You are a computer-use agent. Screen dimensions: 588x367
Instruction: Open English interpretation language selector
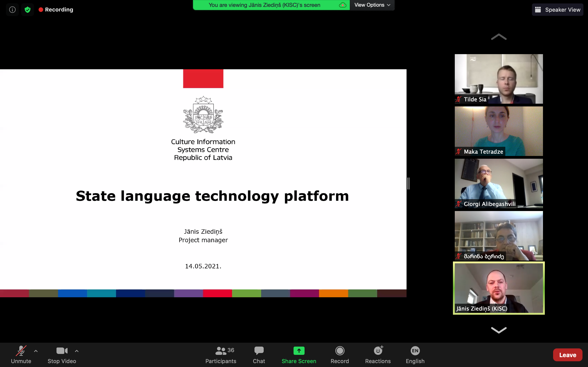415,355
